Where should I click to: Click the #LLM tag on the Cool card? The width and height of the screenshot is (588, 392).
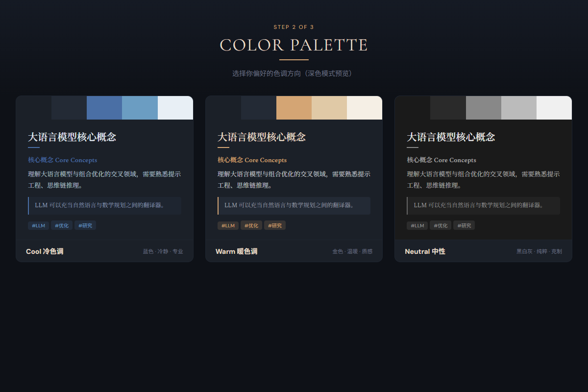[x=38, y=225]
